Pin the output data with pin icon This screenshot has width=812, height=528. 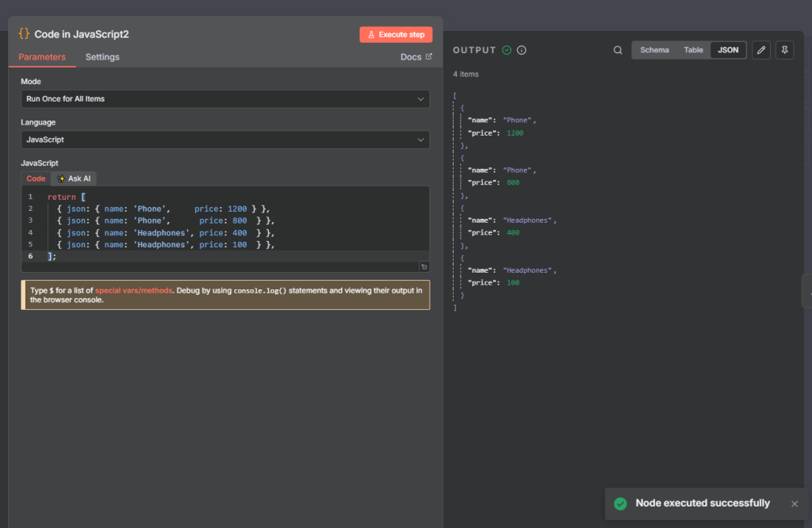click(784, 50)
